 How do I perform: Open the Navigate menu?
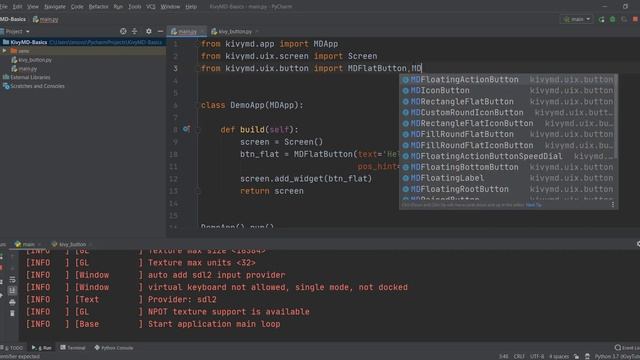point(55,7)
